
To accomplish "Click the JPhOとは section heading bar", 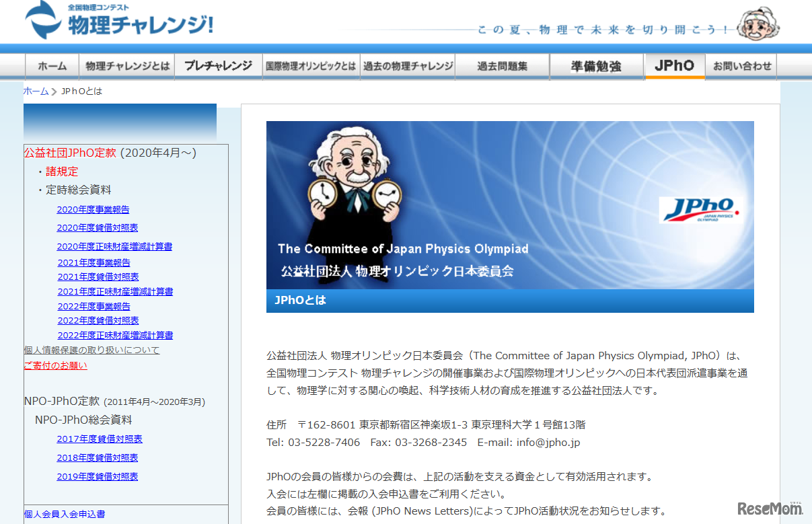I will pyautogui.click(x=510, y=301).
